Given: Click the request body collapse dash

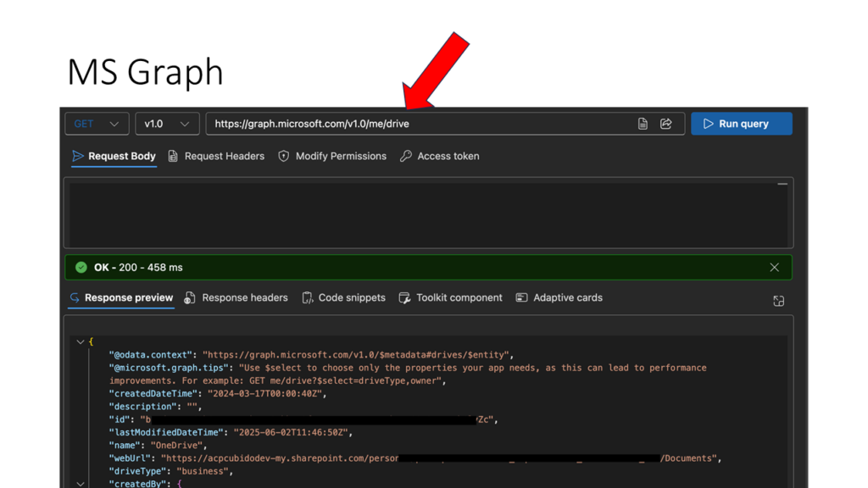Looking at the screenshot, I should 782,184.
